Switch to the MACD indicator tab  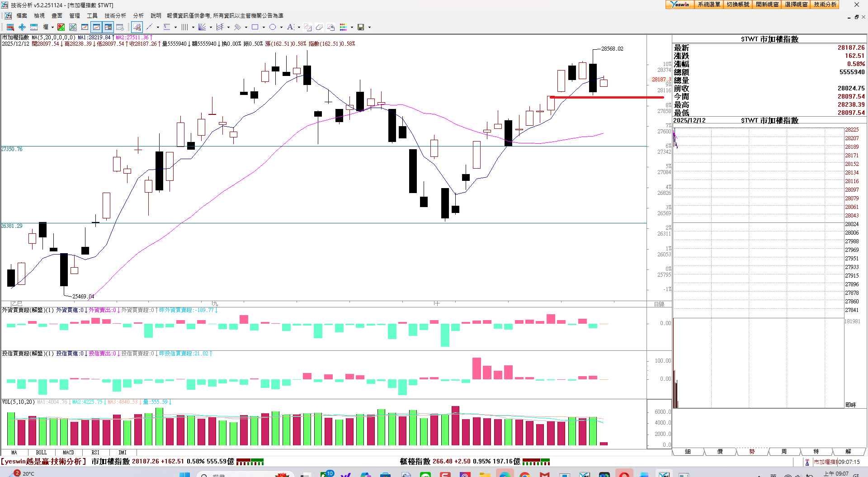tap(68, 452)
